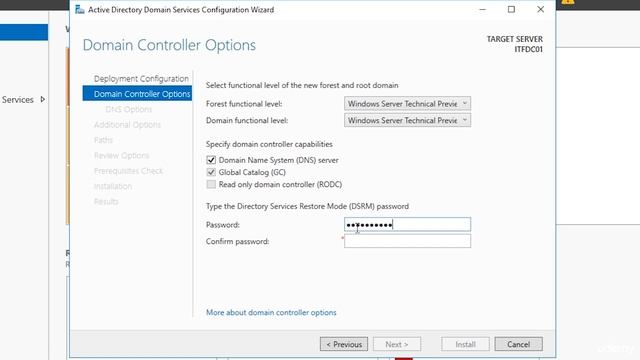640x360 pixels.
Task: Click the wizard title bar app icon
Action: tap(80, 9)
